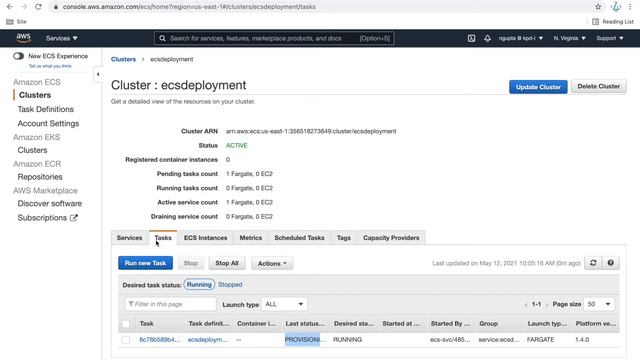Click the Clusters breadcrumb link
Viewport: 640px width, 360px height.
pos(123,59)
